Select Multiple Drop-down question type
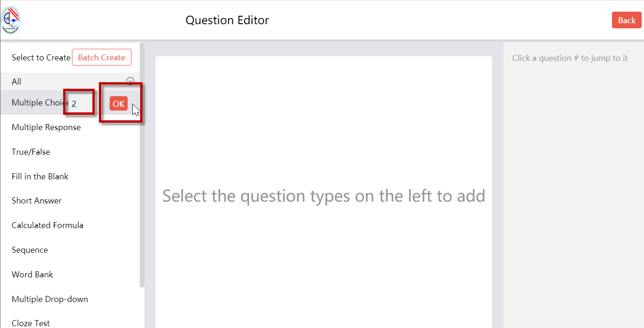 coord(50,299)
